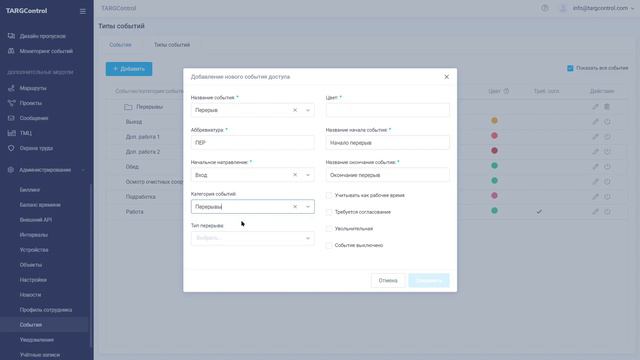Toggle Увольнительная checkbox
The image size is (640, 360).
coord(329,229)
